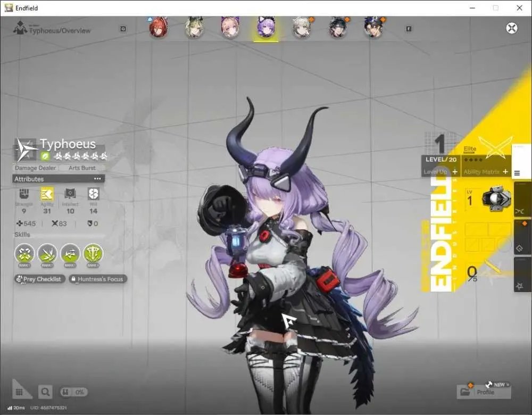The width and height of the screenshot is (532, 415).
Task: Close the operator overview with the X button
Action: [512, 28]
